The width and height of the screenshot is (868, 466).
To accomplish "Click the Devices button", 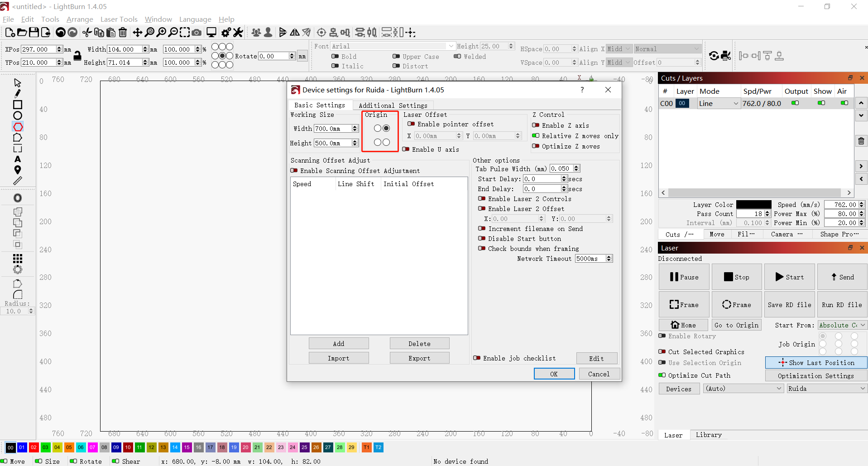I will pos(679,389).
